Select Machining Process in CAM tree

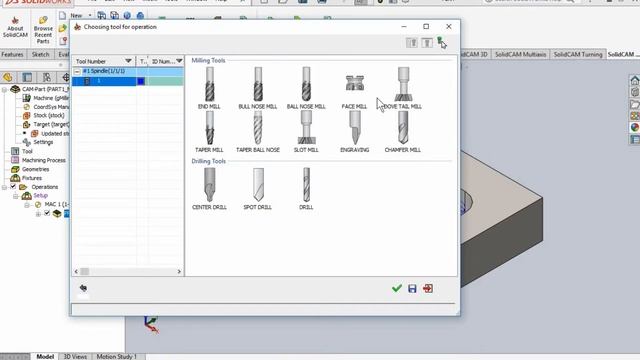click(38, 160)
